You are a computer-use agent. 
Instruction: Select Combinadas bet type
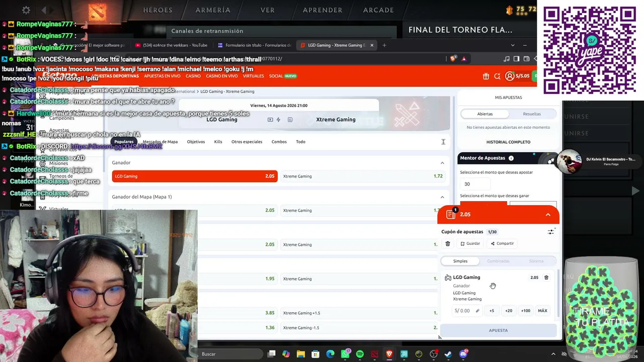point(498,261)
